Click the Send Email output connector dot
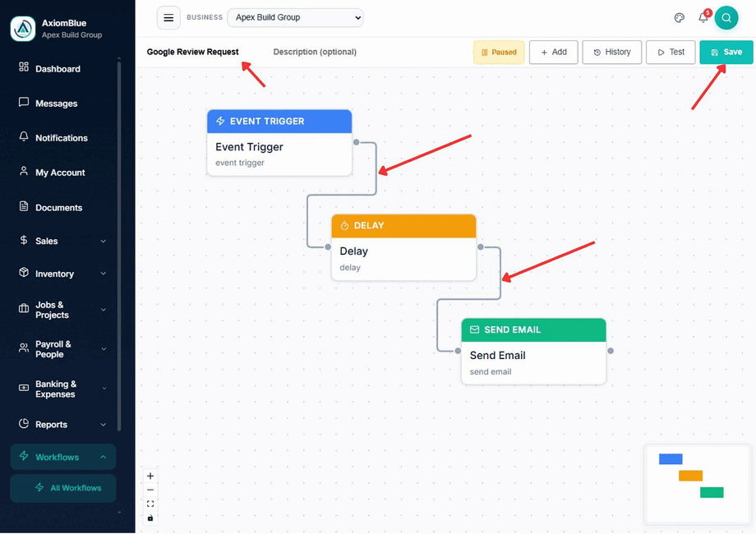The image size is (756, 534). [611, 351]
